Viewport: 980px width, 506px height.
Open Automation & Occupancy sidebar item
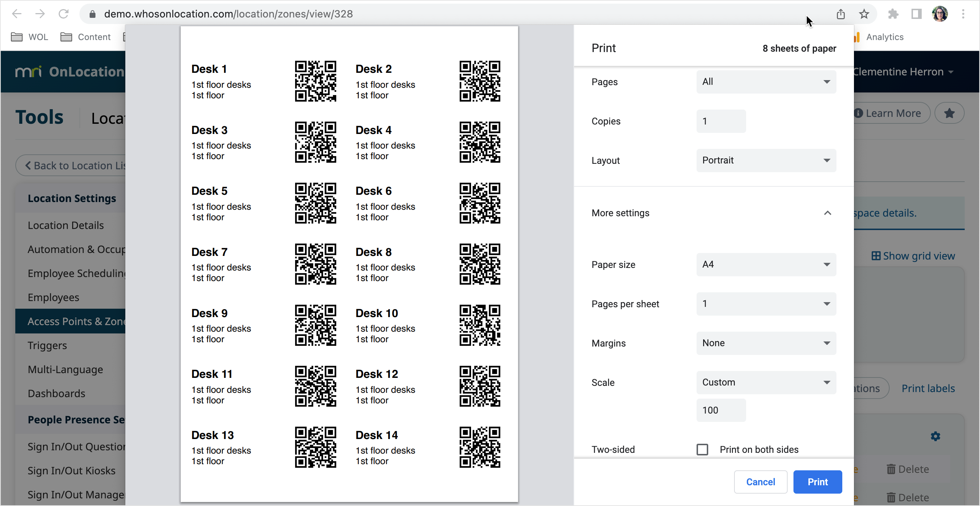pyautogui.click(x=77, y=249)
